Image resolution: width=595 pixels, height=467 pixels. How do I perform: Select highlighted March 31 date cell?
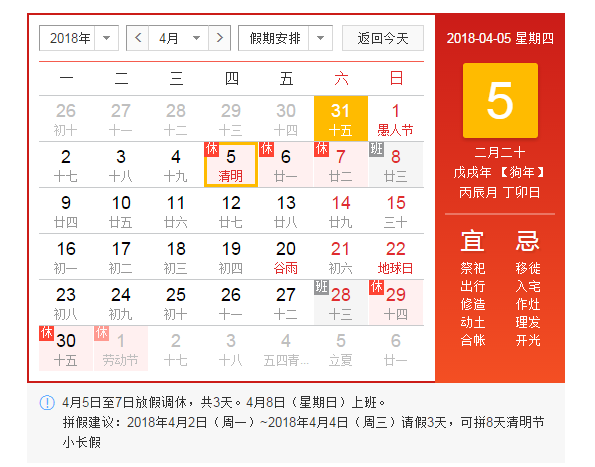341,119
